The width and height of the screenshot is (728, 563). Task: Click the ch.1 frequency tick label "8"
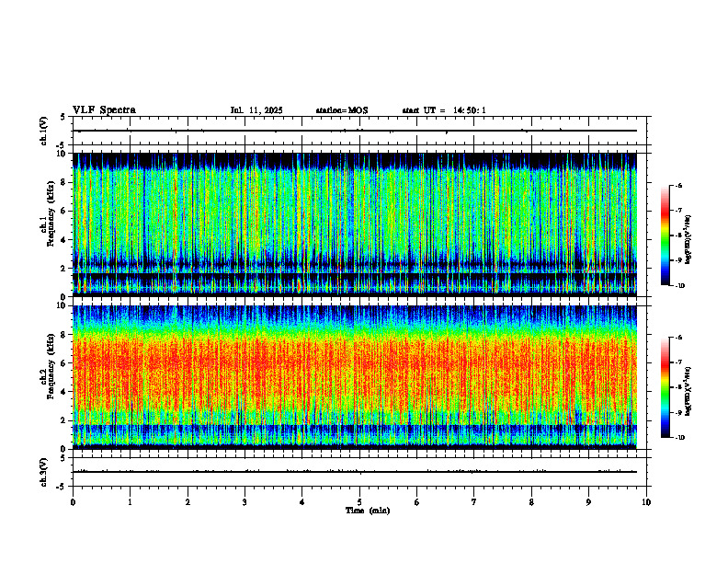(64, 182)
